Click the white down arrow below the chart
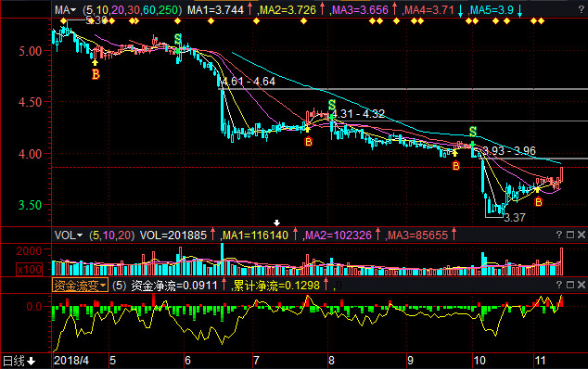Image resolution: width=588 pixels, height=369 pixels. [x=276, y=223]
